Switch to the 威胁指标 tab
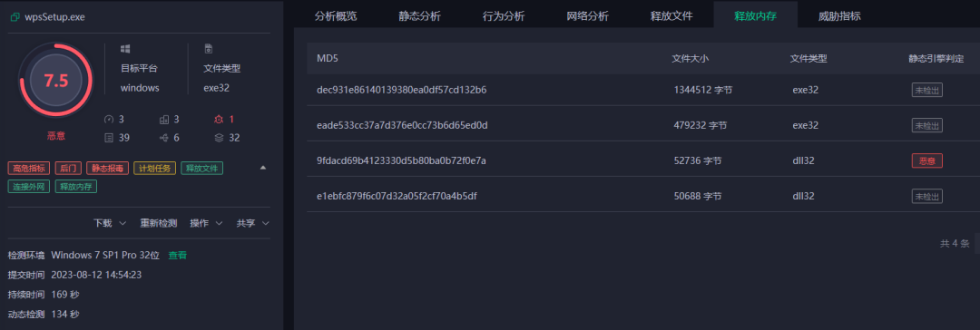Image resolution: width=980 pixels, height=330 pixels. click(x=839, y=16)
